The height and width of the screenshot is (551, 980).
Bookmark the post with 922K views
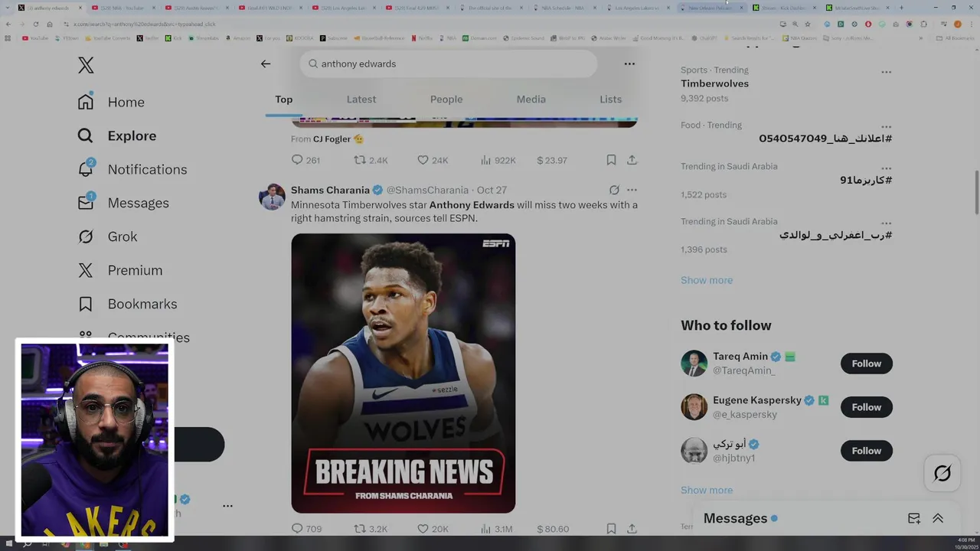click(x=611, y=160)
